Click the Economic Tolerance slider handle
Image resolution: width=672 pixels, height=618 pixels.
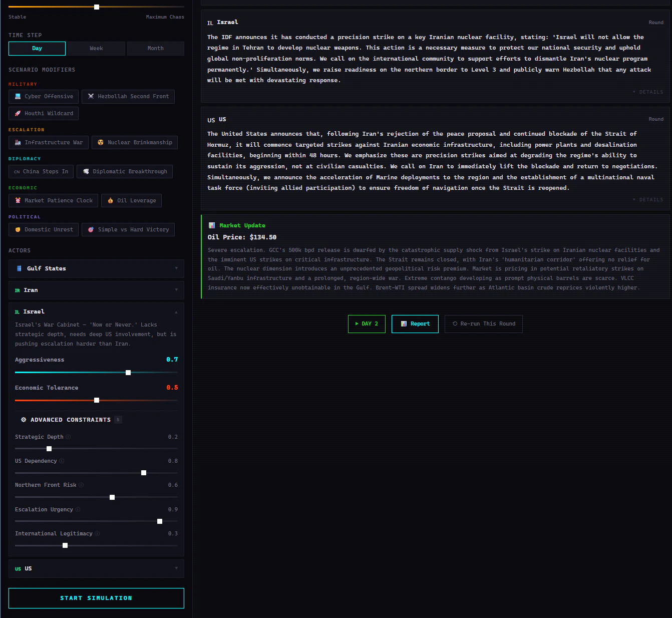pyautogui.click(x=97, y=400)
